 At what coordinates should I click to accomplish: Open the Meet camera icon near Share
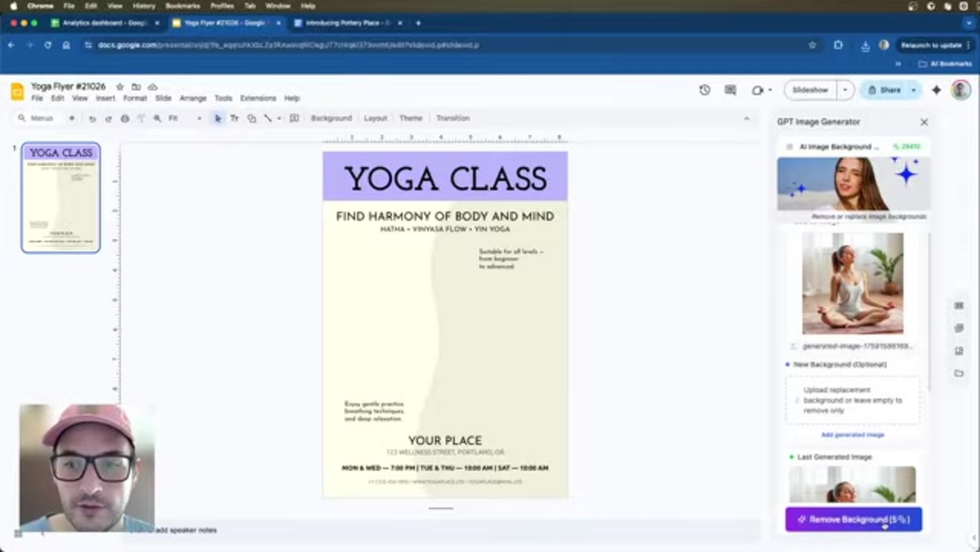(759, 91)
